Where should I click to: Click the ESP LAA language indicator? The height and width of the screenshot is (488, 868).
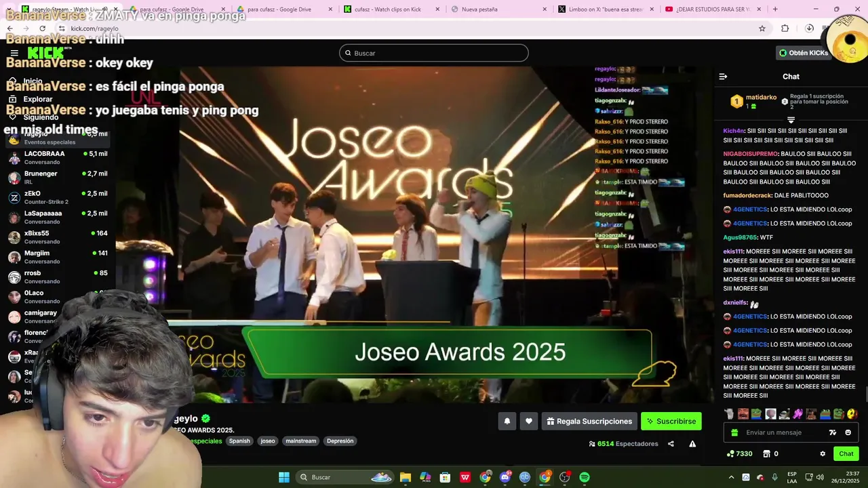click(x=792, y=477)
